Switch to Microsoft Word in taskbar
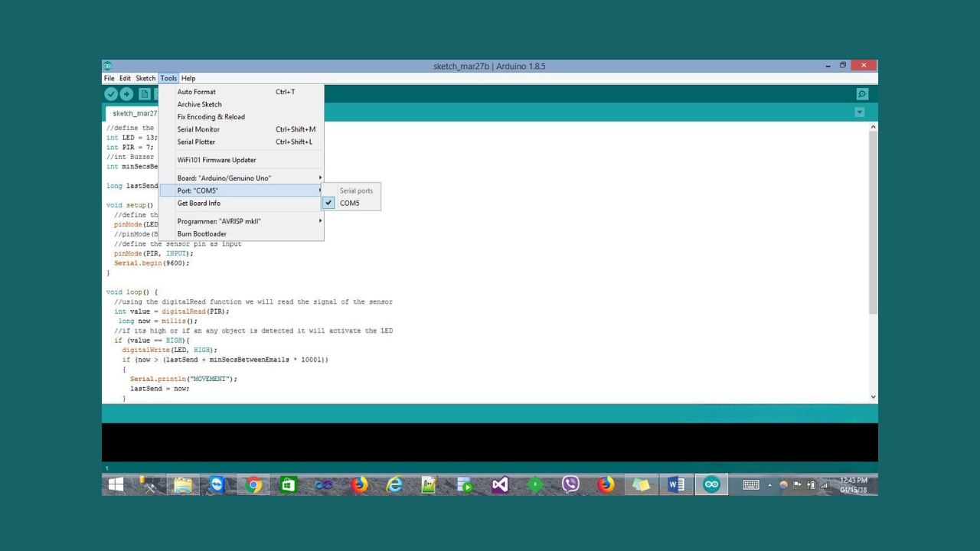The height and width of the screenshot is (551, 980). (676, 484)
